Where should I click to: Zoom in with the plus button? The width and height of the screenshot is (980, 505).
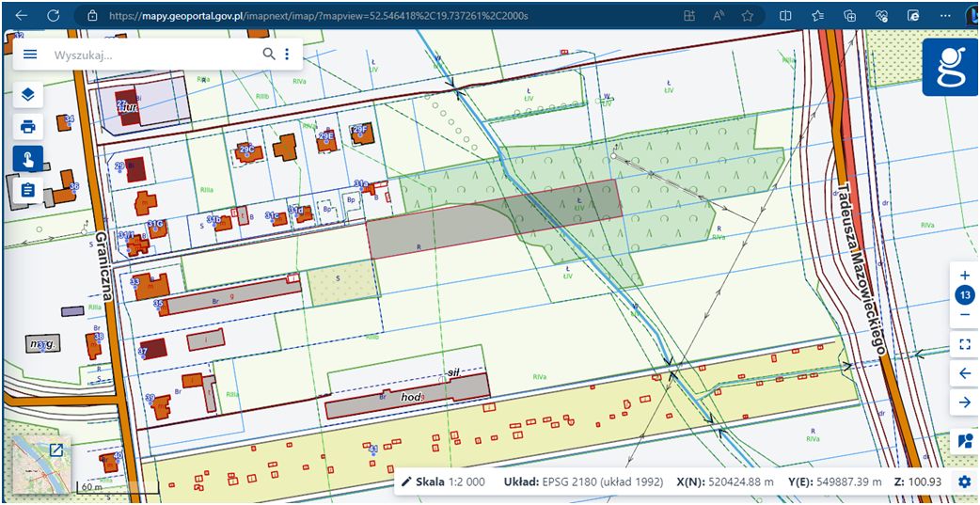(x=964, y=275)
